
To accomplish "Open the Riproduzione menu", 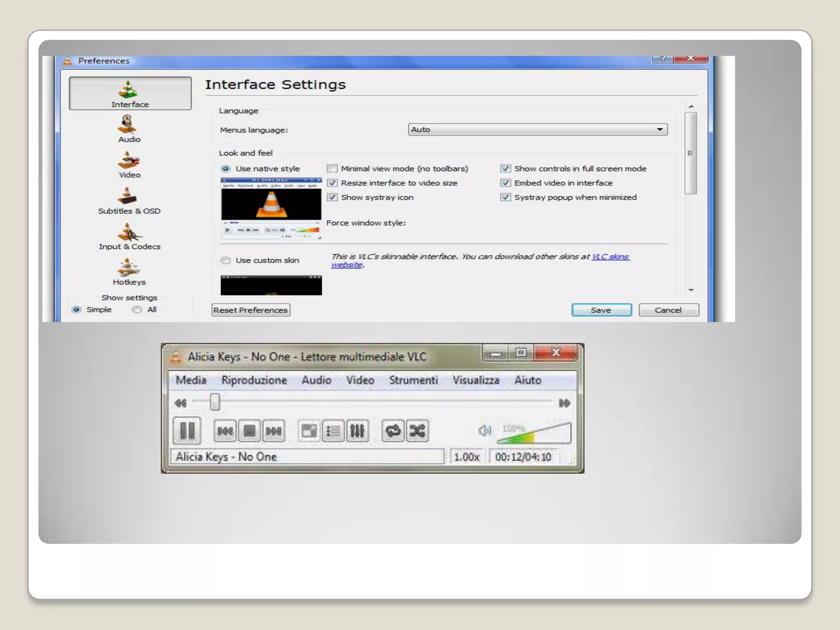I will (254, 380).
